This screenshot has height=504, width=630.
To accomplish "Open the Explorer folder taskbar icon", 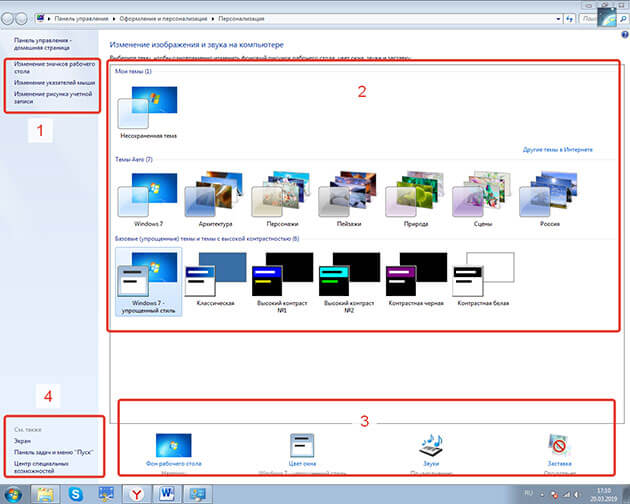I will click(x=45, y=494).
